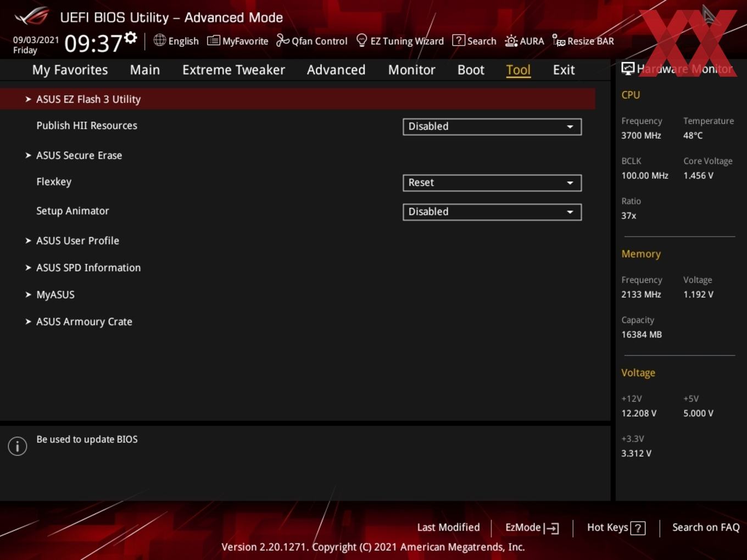
Task: Click the EzMode exit arrow icon
Action: pos(551,528)
